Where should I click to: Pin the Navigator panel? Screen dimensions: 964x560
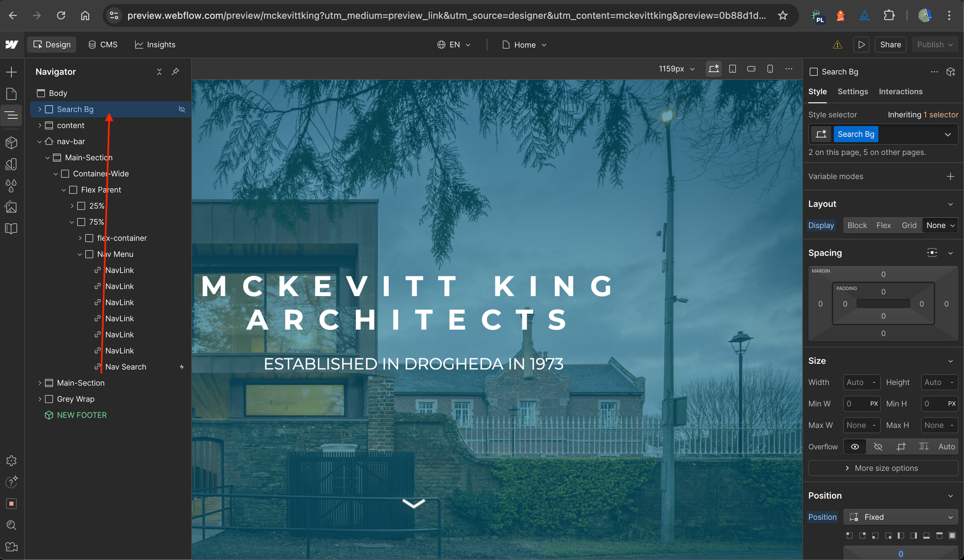pos(175,72)
